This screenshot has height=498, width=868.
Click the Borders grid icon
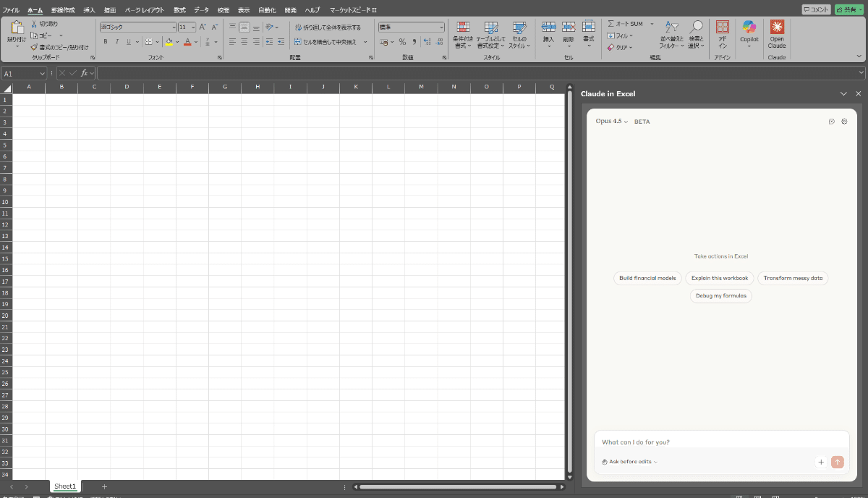(x=148, y=42)
